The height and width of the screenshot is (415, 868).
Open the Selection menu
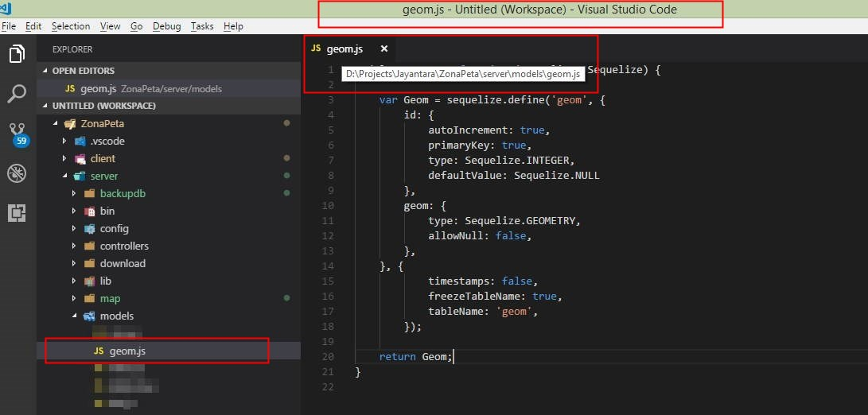tap(71, 26)
